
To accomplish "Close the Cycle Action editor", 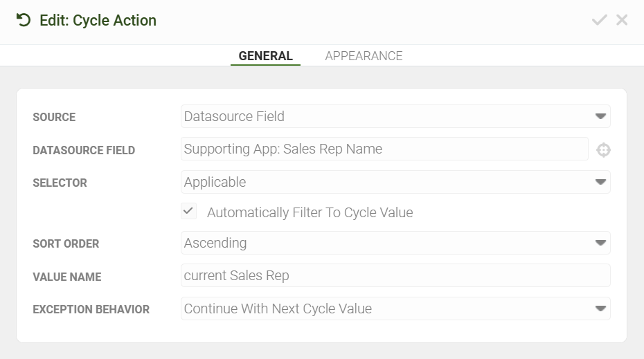I will (x=622, y=20).
